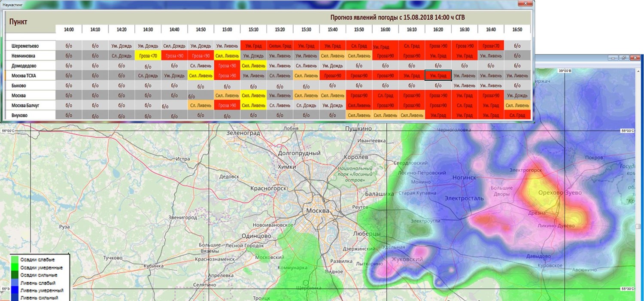Screen dimensions: 644x301
Task: Select the 15:00 time column header
Action: [x=227, y=30]
